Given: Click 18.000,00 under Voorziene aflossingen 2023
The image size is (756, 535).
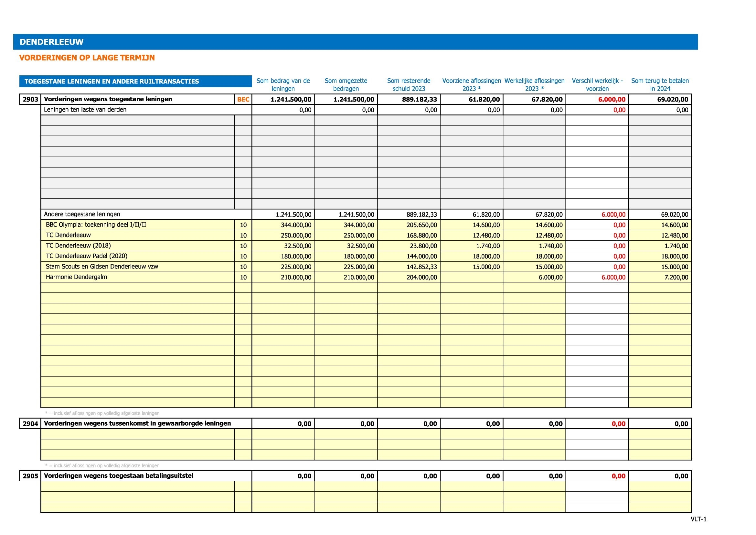Looking at the screenshot, I should coord(486,256).
